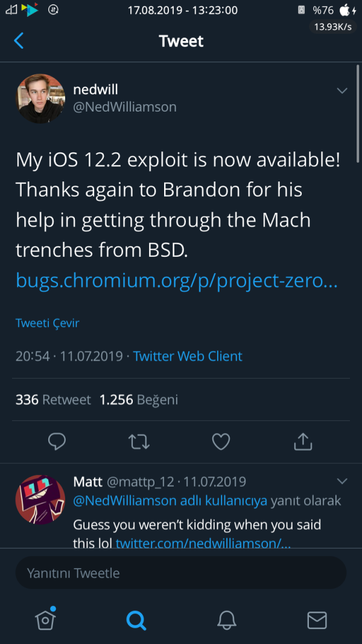Open the Messages envelope tab
The width and height of the screenshot is (362, 644).
(317, 619)
